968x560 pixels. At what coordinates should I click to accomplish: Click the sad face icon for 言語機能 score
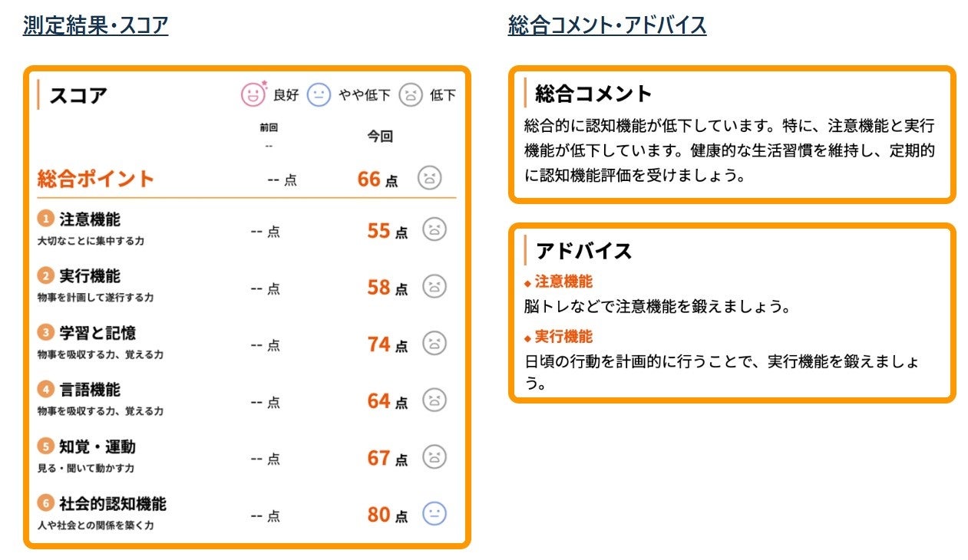click(x=434, y=400)
